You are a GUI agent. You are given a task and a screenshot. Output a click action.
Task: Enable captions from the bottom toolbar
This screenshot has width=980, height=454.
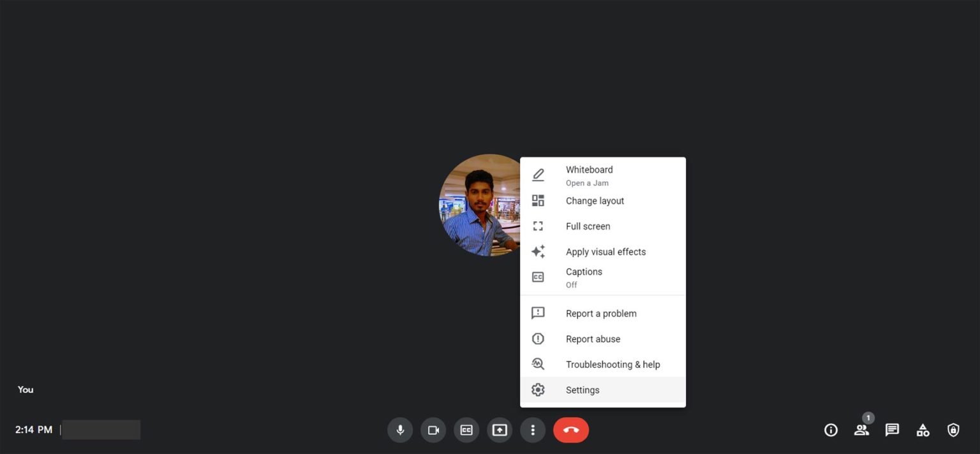tap(466, 430)
